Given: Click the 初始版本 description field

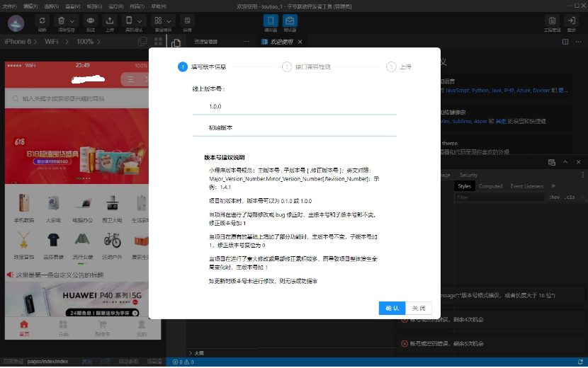Looking at the screenshot, I should [294, 127].
